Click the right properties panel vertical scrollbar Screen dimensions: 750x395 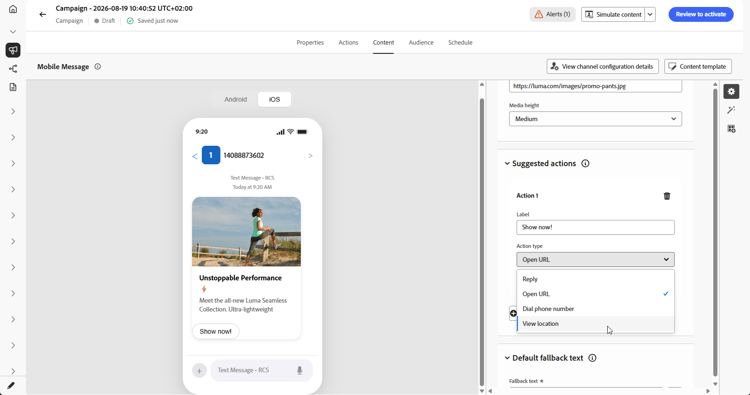tap(715, 232)
